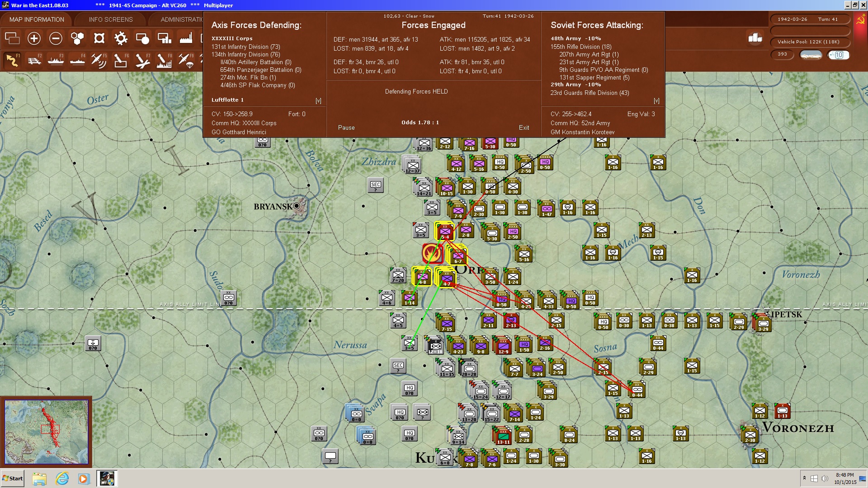Click the battle site explosion marker
Screen dimensions: 868x488
click(432, 253)
